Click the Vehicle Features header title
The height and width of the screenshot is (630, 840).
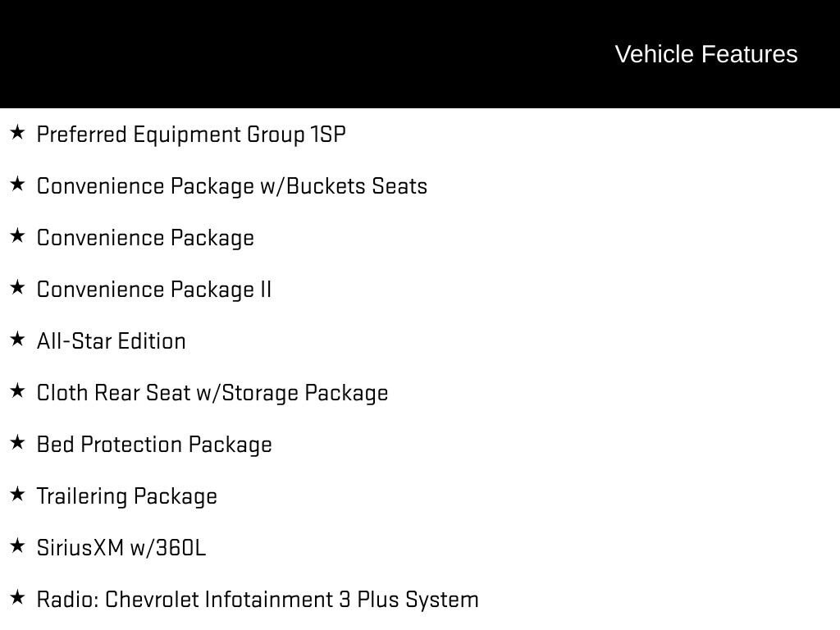tap(706, 54)
